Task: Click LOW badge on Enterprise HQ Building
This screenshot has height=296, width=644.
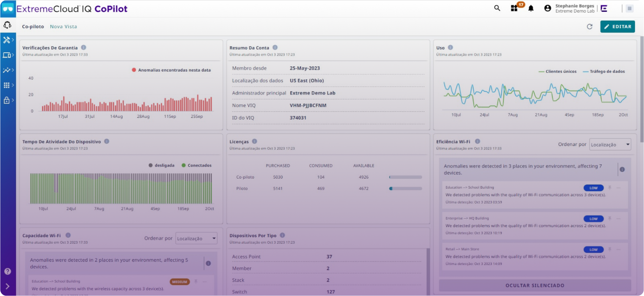Action: tap(594, 219)
